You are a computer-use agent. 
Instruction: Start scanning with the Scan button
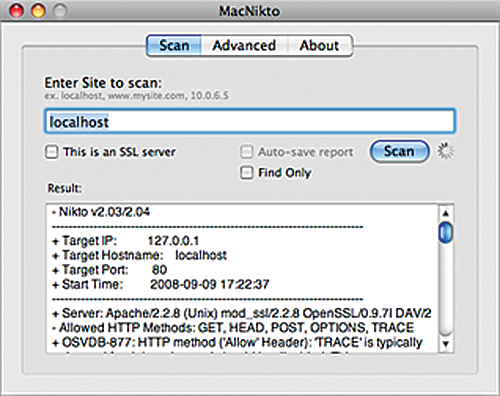(x=399, y=151)
